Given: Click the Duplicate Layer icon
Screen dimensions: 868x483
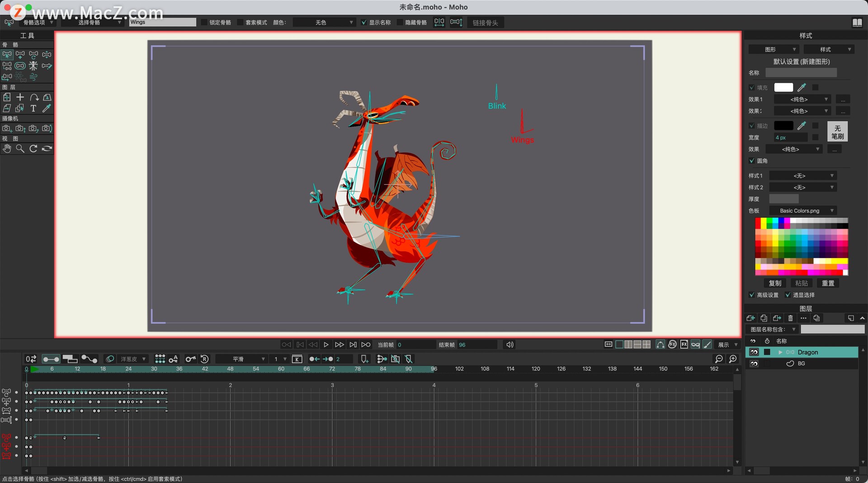Looking at the screenshot, I should [764, 318].
